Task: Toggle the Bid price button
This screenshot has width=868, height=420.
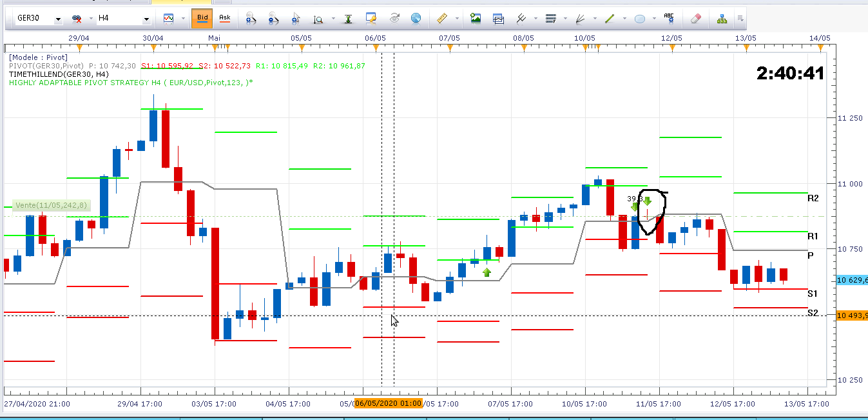Action: [x=202, y=19]
